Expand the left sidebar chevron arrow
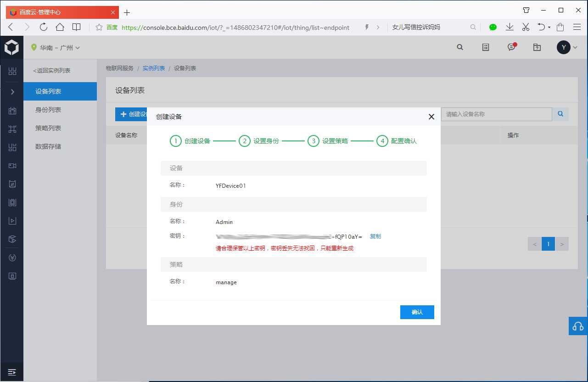 12,92
